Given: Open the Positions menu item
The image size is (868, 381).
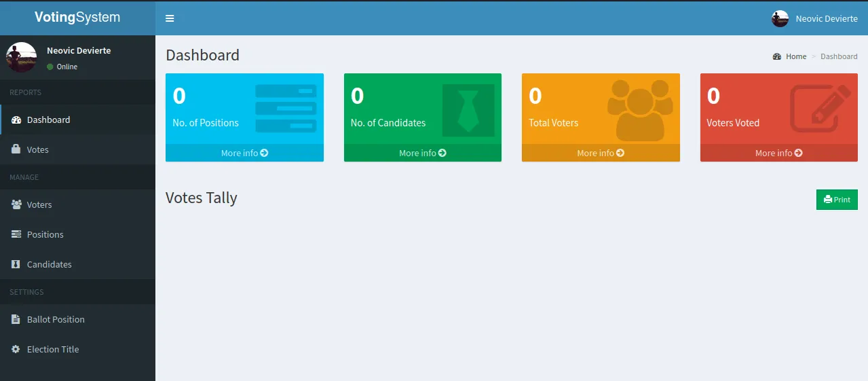Looking at the screenshot, I should tap(45, 234).
